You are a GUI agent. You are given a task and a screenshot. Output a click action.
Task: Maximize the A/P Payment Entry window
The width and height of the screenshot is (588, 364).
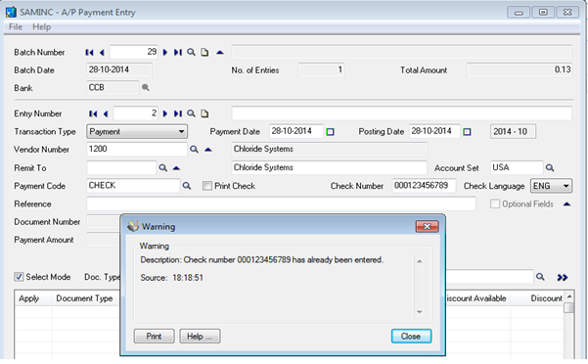pyautogui.click(x=543, y=13)
